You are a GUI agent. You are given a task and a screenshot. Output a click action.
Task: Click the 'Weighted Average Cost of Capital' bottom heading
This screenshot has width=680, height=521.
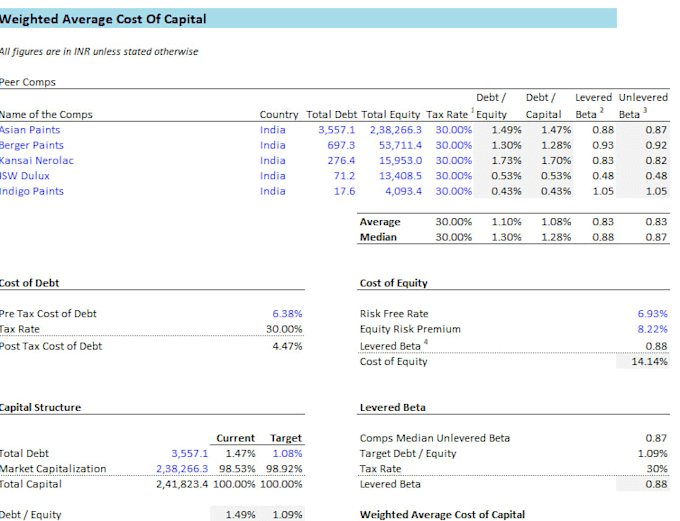click(x=442, y=514)
